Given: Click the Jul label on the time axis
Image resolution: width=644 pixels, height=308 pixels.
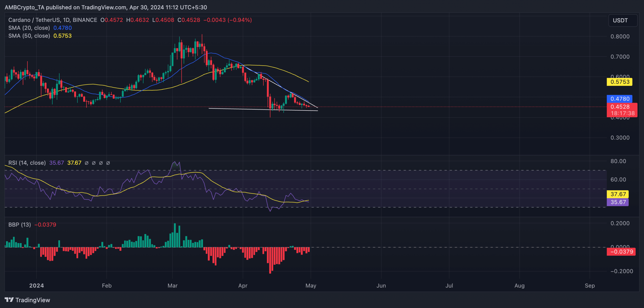Looking at the screenshot, I should click(x=449, y=286).
